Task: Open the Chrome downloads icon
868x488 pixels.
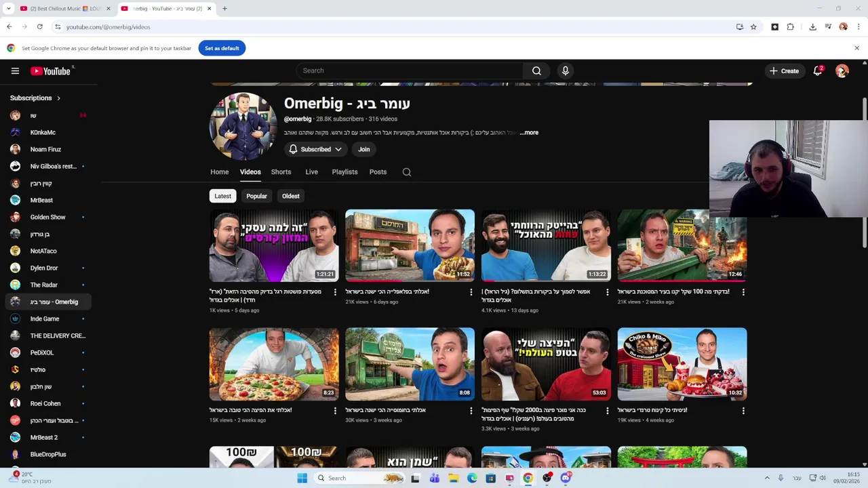Action: (812, 27)
